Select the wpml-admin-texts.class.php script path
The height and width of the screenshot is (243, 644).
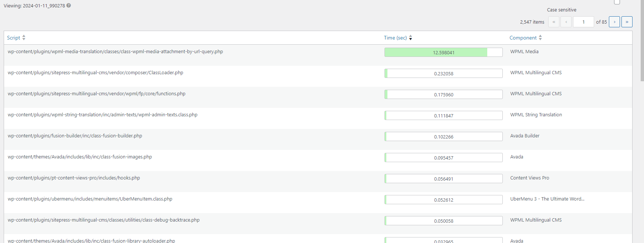102,115
